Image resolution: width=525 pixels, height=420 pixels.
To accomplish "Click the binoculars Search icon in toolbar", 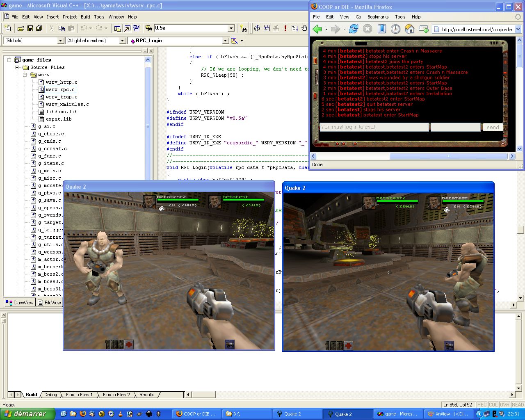I will 244,28.
